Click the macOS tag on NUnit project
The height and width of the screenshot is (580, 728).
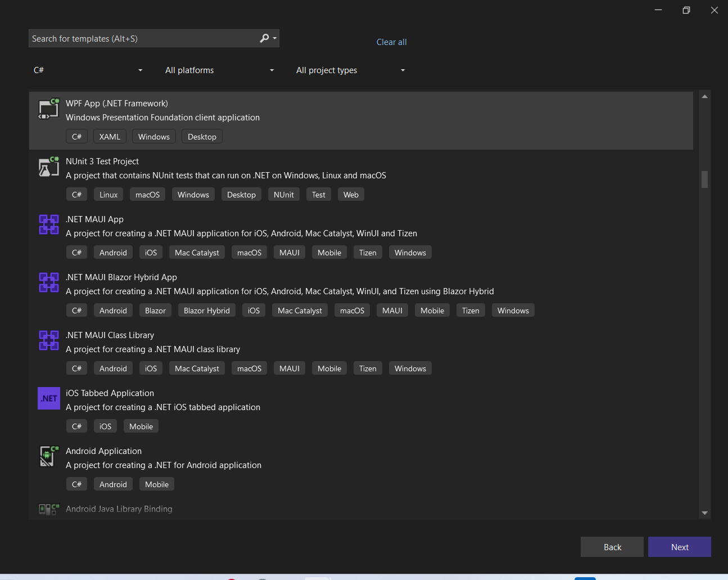click(147, 195)
